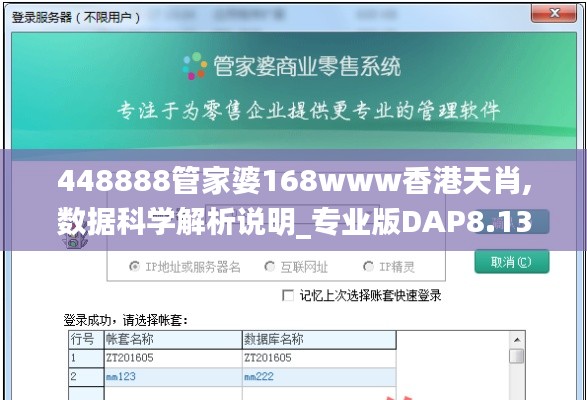The image size is (587, 400).
Task: Click row number 2 cell
Action: click(x=86, y=377)
